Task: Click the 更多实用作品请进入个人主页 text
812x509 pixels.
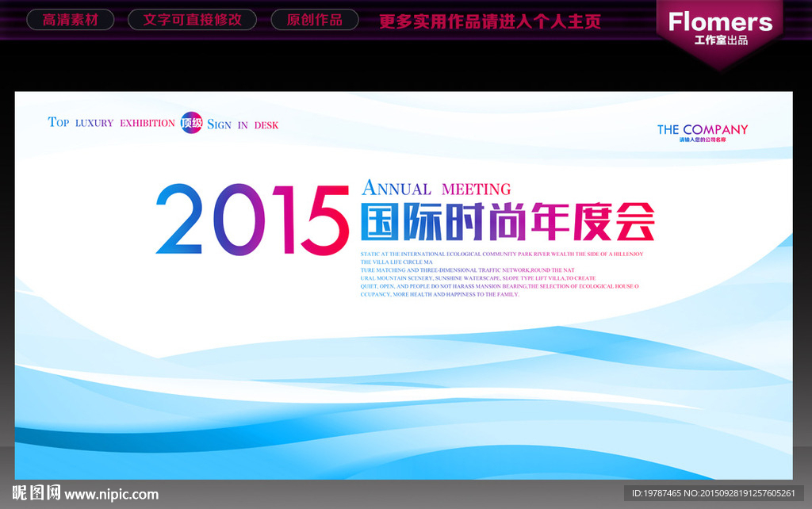Action: 490,21
